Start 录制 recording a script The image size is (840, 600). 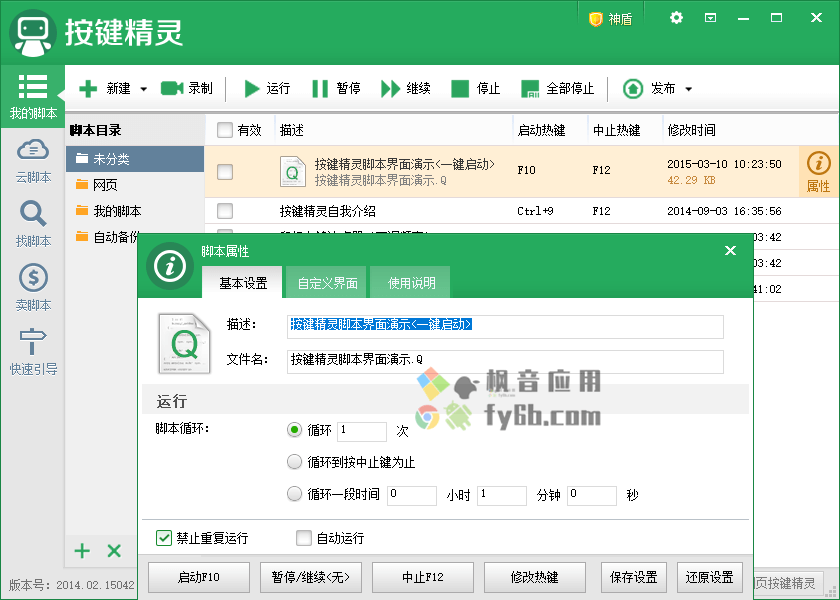(187, 88)
